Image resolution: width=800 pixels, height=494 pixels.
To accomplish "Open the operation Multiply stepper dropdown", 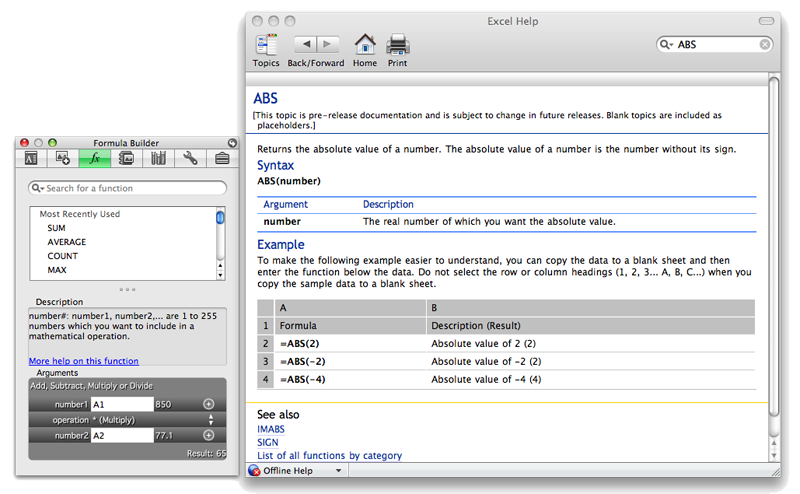I will (211, 420).
